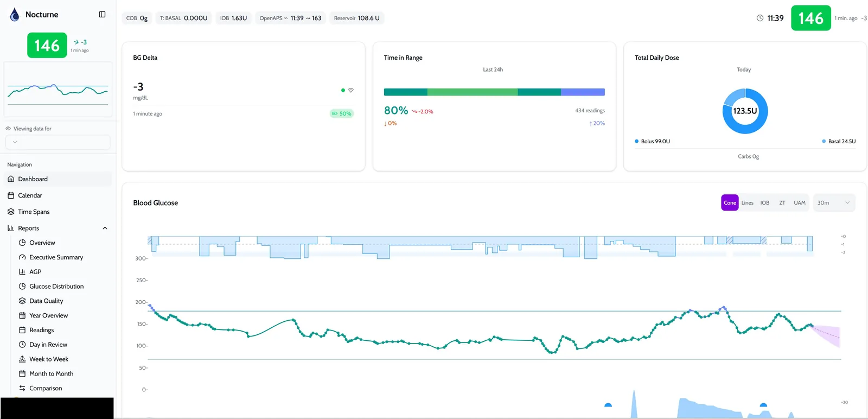
Task: Switch prediction mode to ZT
Action: (782, 203)
